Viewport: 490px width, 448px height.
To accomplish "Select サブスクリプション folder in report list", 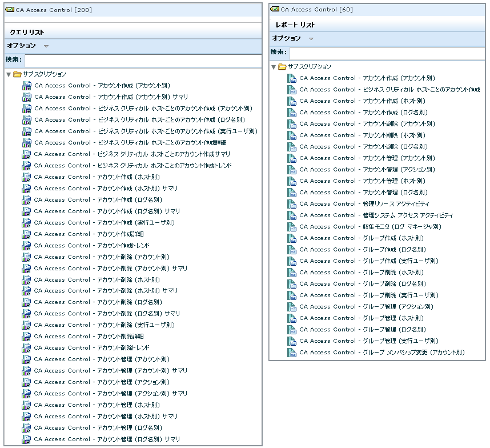I will (310, 67).
